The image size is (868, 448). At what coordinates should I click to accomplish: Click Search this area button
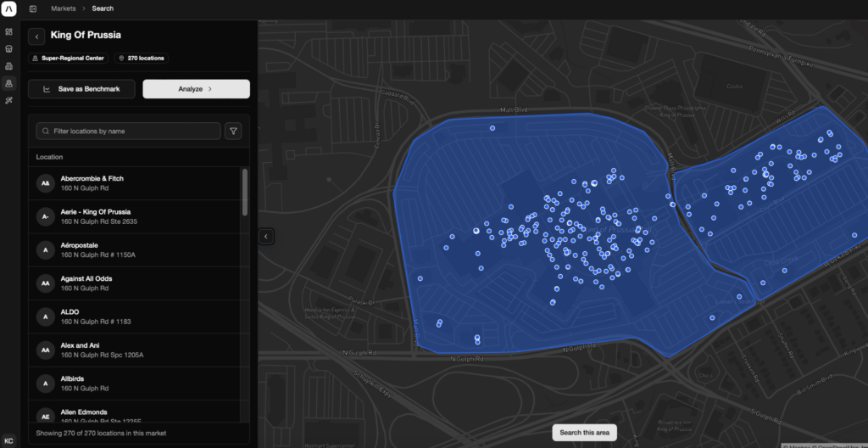click(x=585, y=433)
